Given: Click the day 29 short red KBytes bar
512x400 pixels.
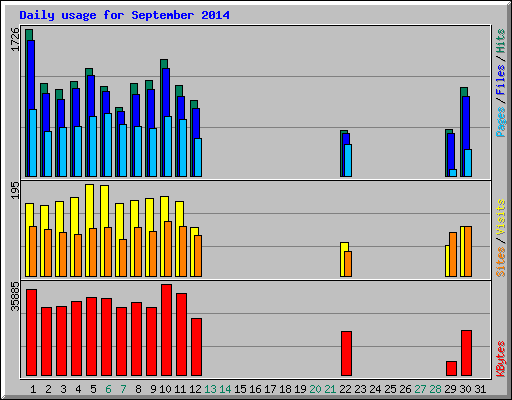Looking at the screenshot, I should (452, 369).
